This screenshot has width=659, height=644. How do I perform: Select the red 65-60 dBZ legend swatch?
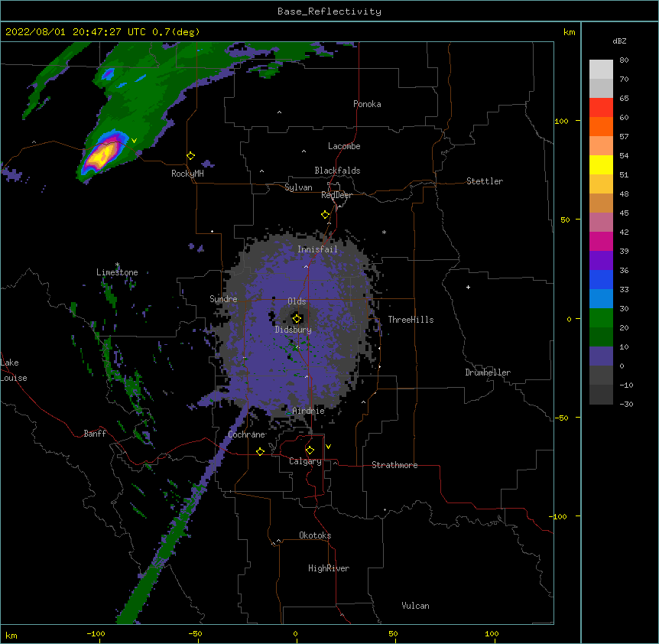[x=601, y=107]
